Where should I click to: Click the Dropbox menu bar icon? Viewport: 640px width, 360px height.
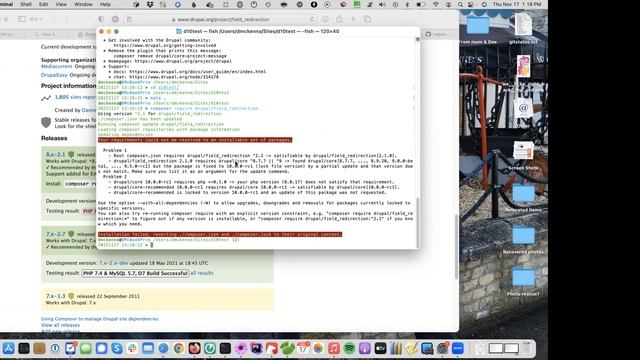click(x=150, y=4)
